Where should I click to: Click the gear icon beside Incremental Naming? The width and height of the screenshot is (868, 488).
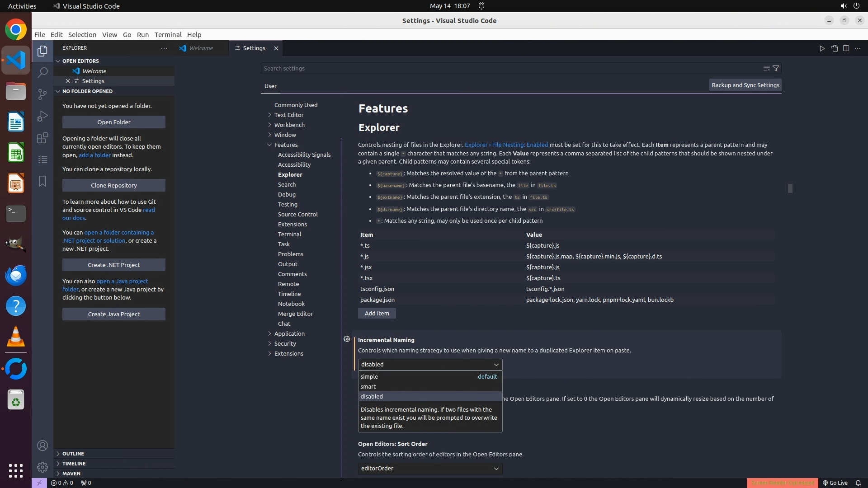(x=347, y=339)
